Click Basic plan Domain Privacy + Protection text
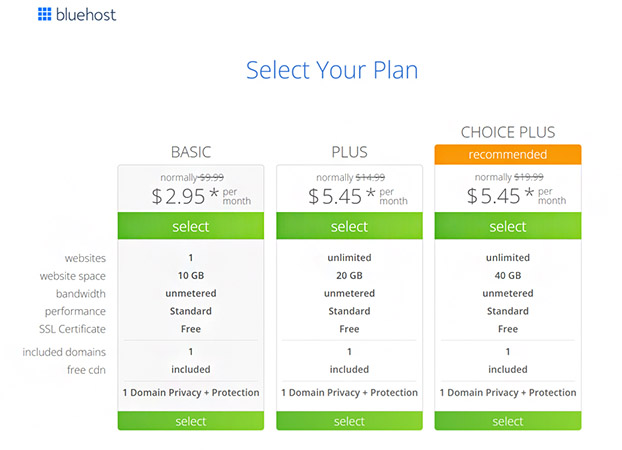622x450 pixels. pos(191,392)
